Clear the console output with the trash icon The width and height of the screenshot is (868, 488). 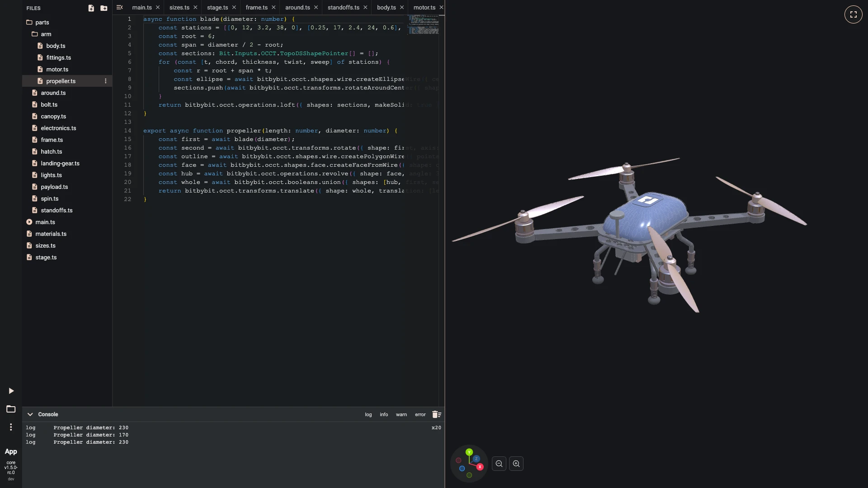(x=436, y=414)
